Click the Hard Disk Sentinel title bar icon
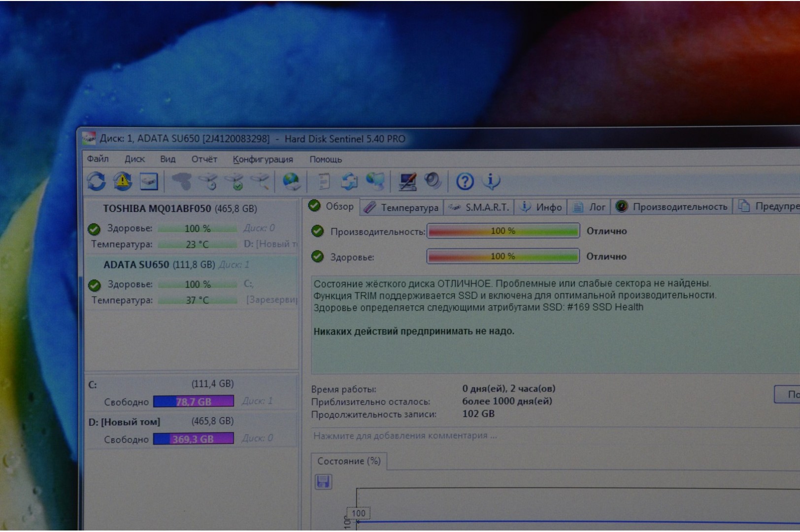The width and height of the screenshot is (800, 532). coord(89,138)
